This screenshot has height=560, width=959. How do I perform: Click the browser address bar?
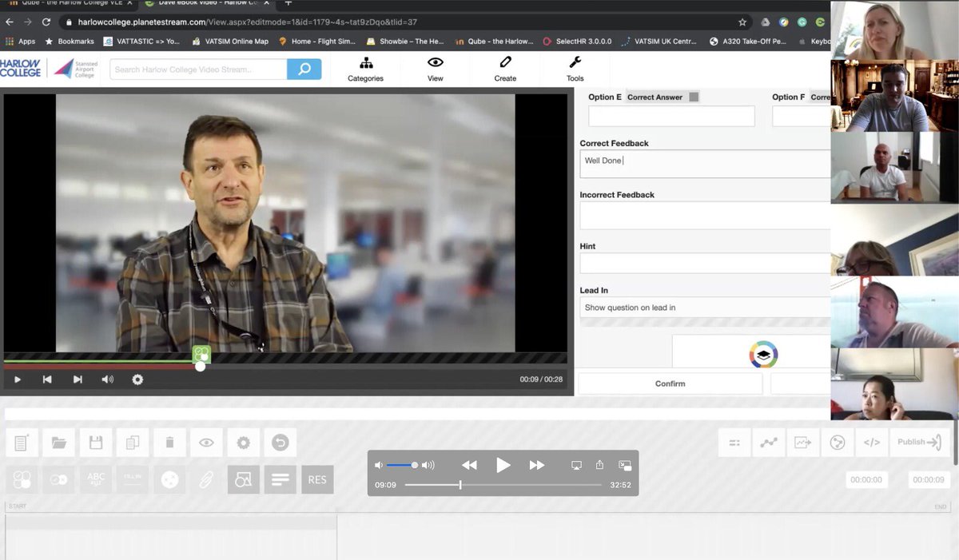click(x=406, y=22)
